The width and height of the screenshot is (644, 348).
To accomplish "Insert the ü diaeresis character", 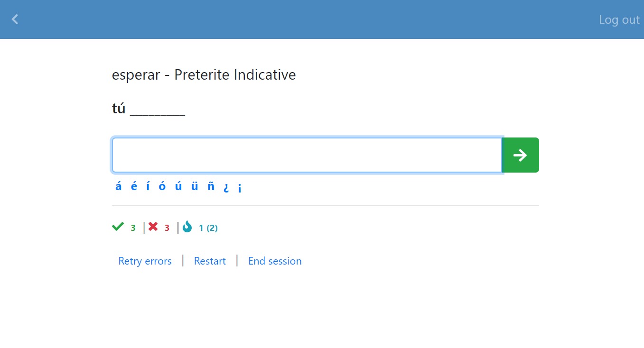I will pos(195,186).
